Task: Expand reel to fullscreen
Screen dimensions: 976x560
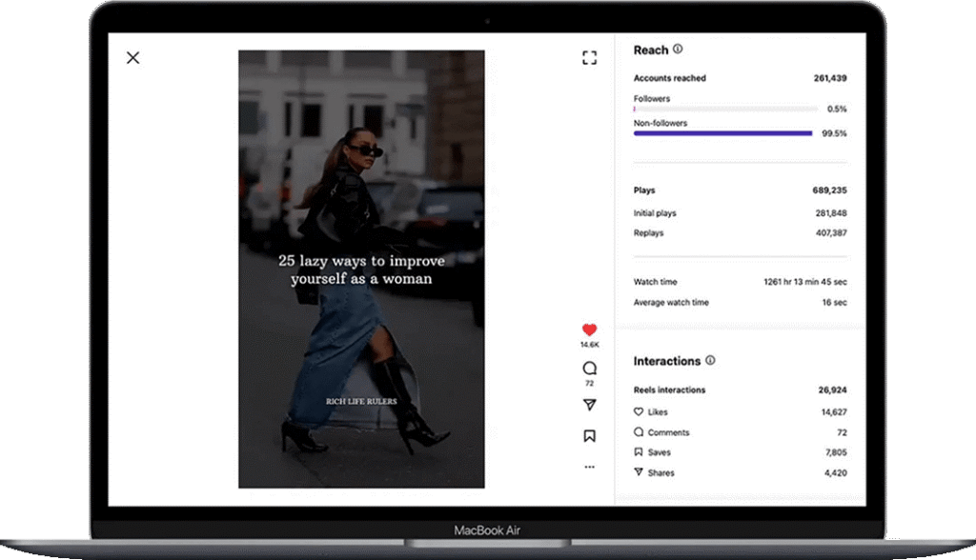Action: click(589, 58)
